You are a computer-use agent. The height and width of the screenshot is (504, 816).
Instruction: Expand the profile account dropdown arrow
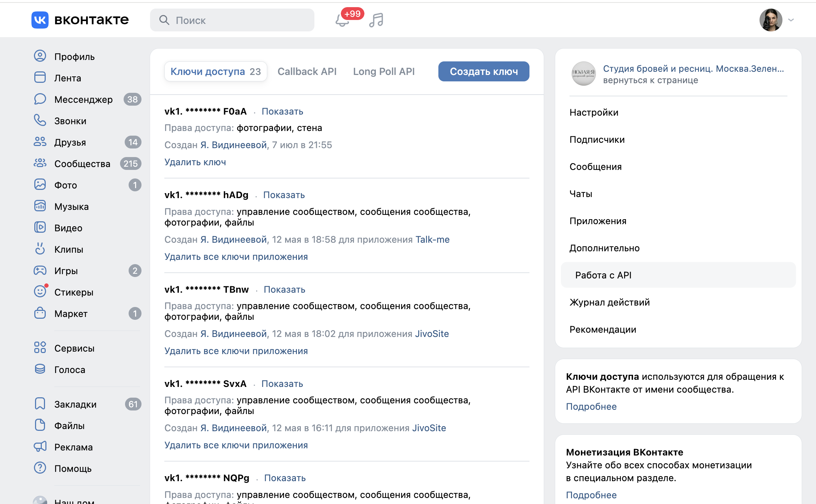click(791, 20)
